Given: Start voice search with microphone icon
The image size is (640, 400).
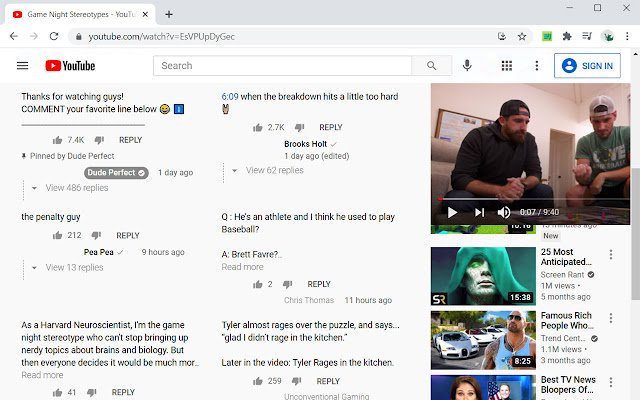Looking at the screenshot, I should (467, 65).
